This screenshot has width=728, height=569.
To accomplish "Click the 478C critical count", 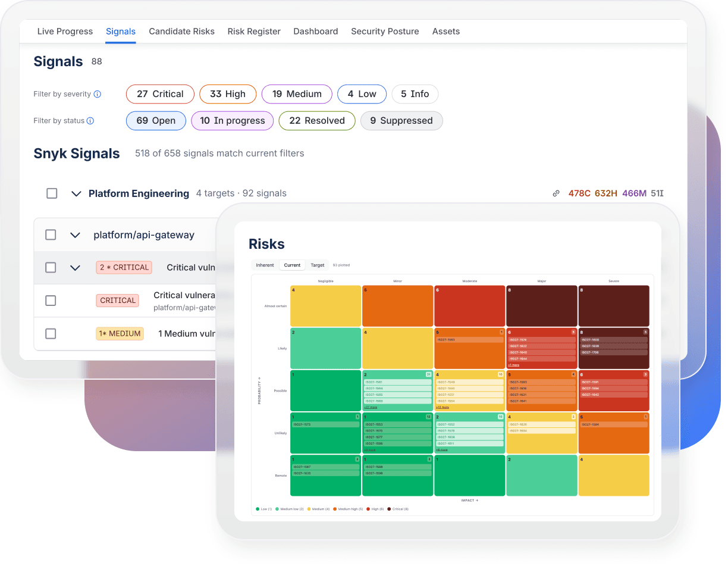I will click(580, 193).
